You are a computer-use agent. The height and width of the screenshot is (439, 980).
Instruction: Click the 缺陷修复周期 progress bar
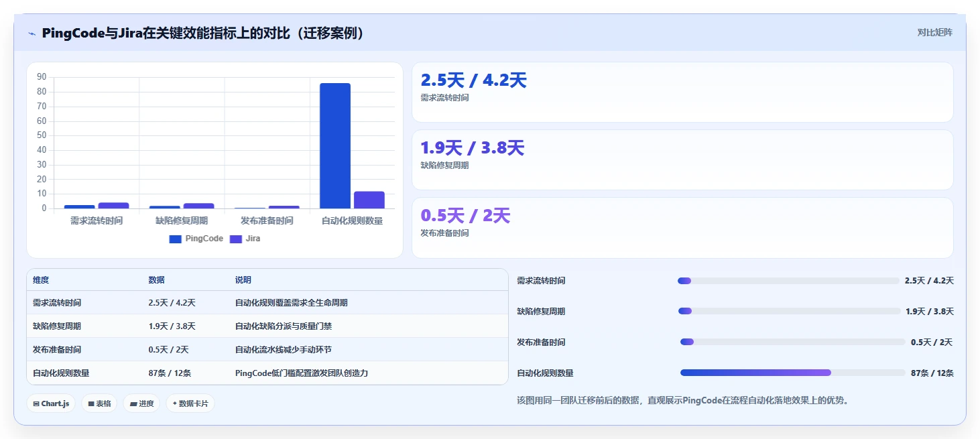point(790,311)
